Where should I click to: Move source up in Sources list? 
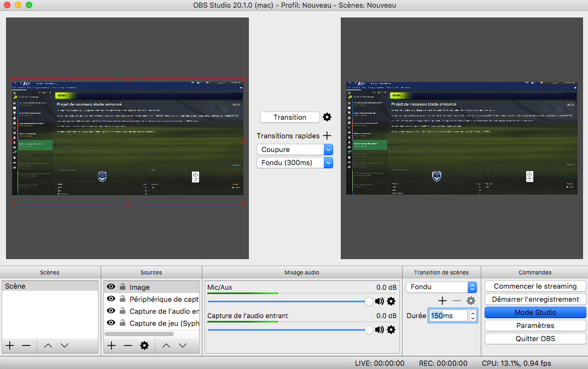click(166, 345)
